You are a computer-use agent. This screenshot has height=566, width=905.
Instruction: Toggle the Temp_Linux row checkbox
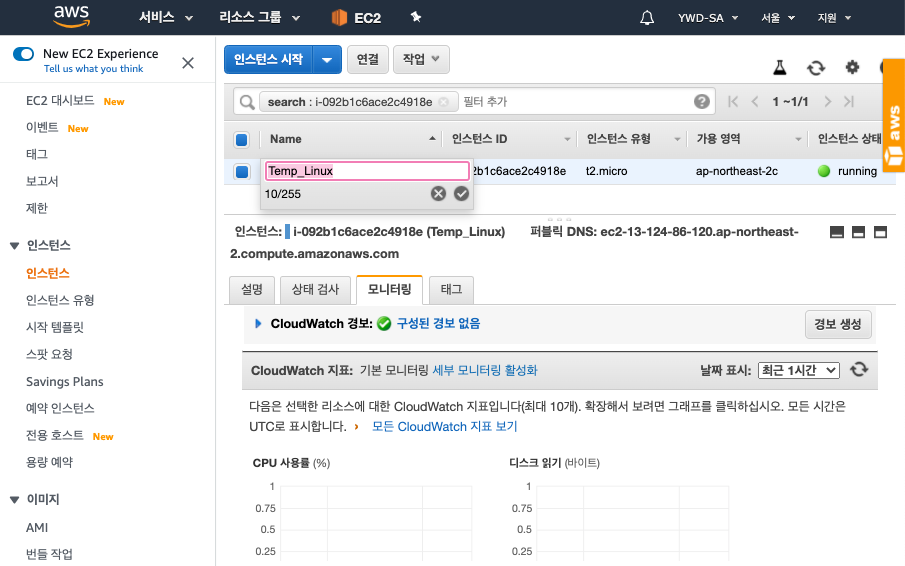tap(242, 171)
